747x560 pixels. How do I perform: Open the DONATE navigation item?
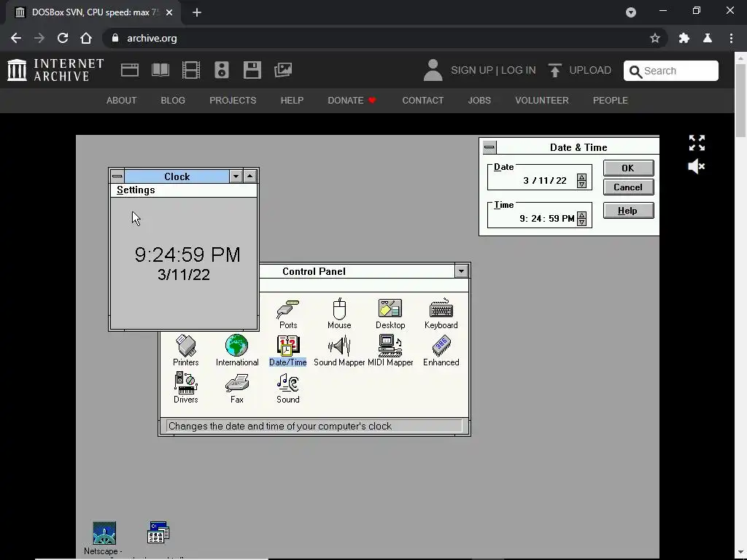pyautogui.click(x=352, y=101)
